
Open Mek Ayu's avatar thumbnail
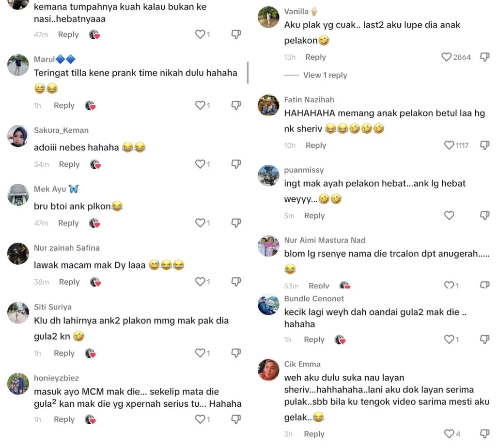coord(18,195)
